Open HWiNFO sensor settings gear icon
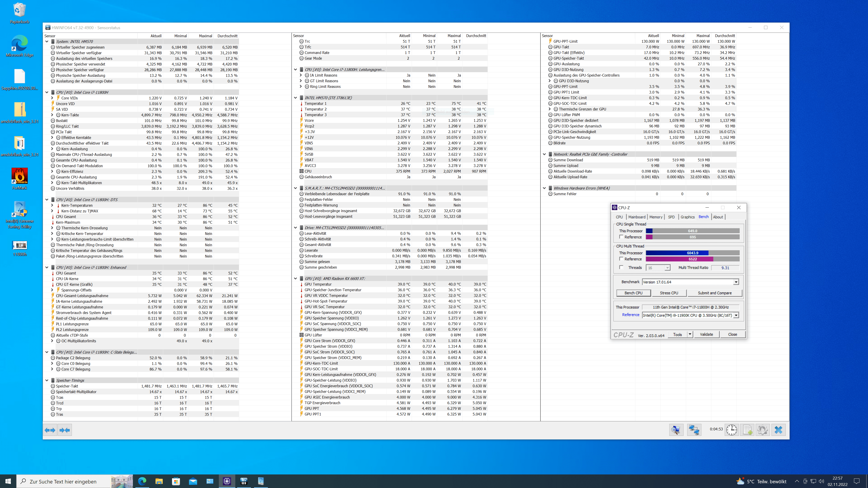 [763, 430]
